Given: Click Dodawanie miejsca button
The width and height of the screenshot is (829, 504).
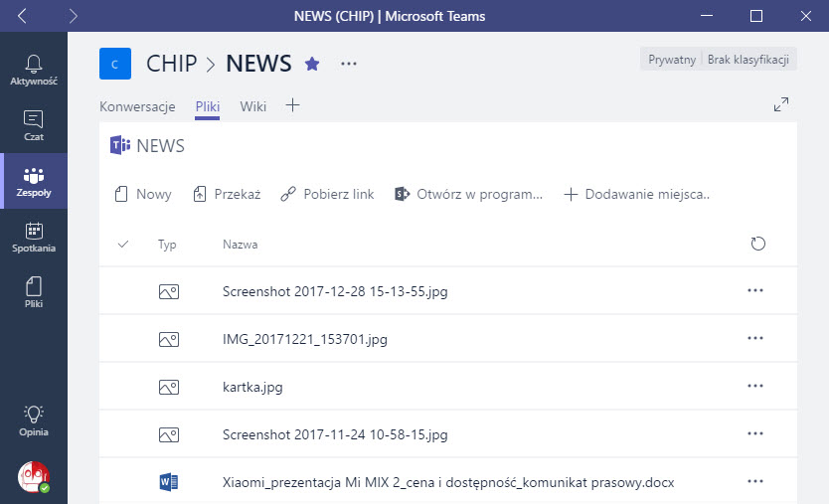Looking at the screenshot, I should 636,194.
